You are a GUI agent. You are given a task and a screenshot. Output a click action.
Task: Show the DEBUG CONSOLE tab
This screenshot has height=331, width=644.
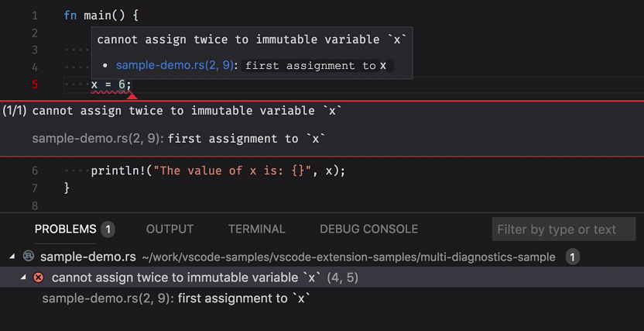(368, 229)
